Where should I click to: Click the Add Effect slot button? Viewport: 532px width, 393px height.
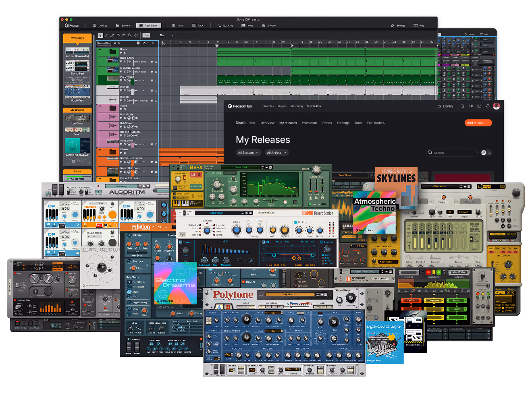(x=77, y=161)
